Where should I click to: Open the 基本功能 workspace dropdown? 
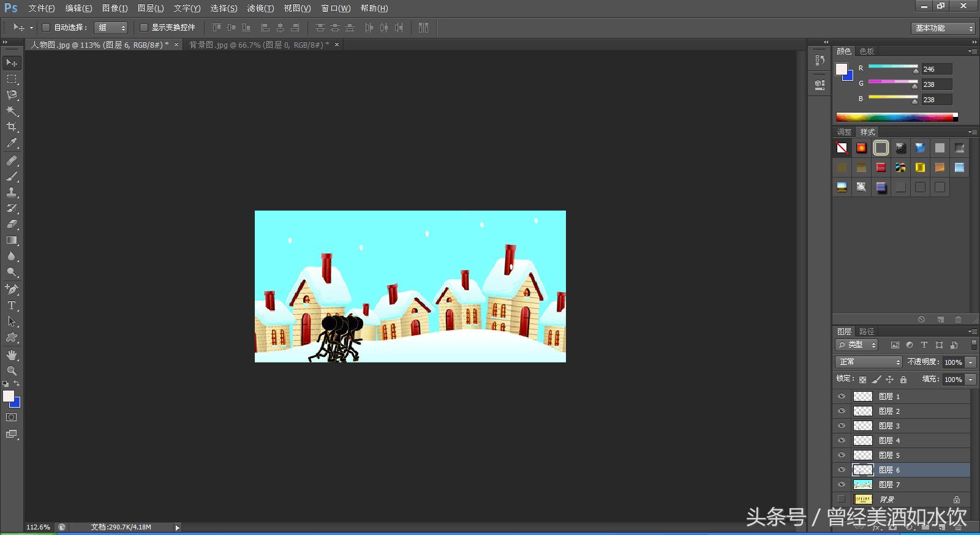click(x=943, y=28)
